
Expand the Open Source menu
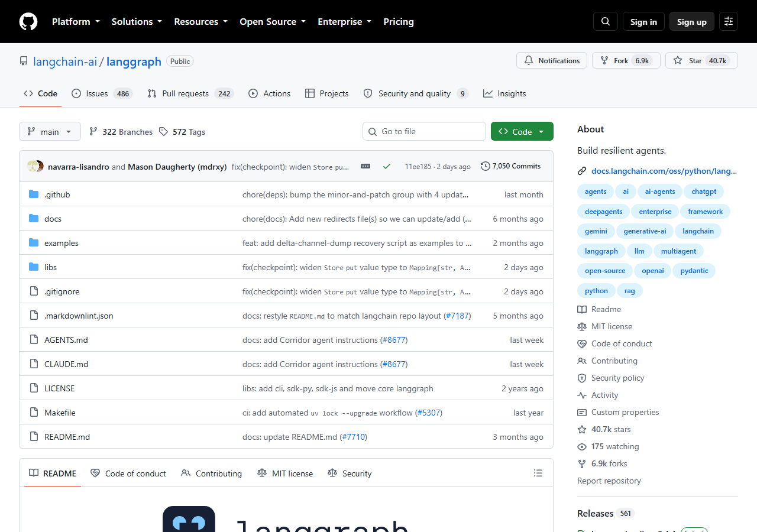coord(273,21)
